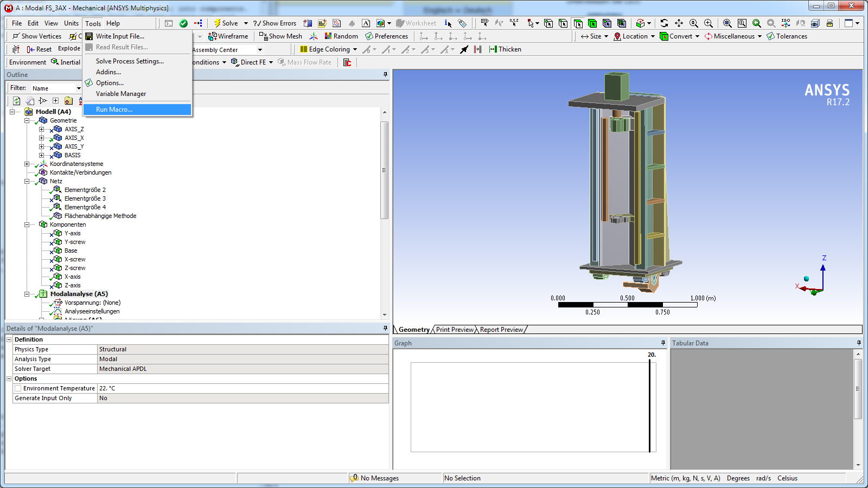Screen dimensions: 868x488
Task: Open the Location dropdown
Action: (x=653, y=36)
